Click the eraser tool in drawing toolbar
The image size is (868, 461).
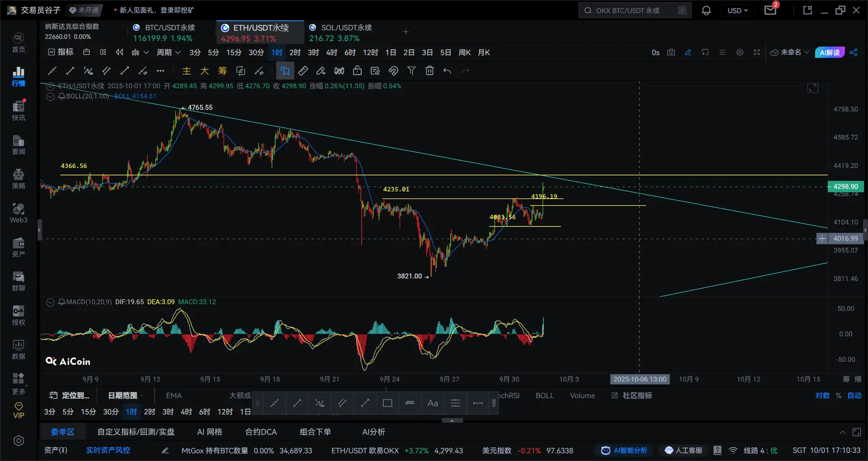[321, 71]
